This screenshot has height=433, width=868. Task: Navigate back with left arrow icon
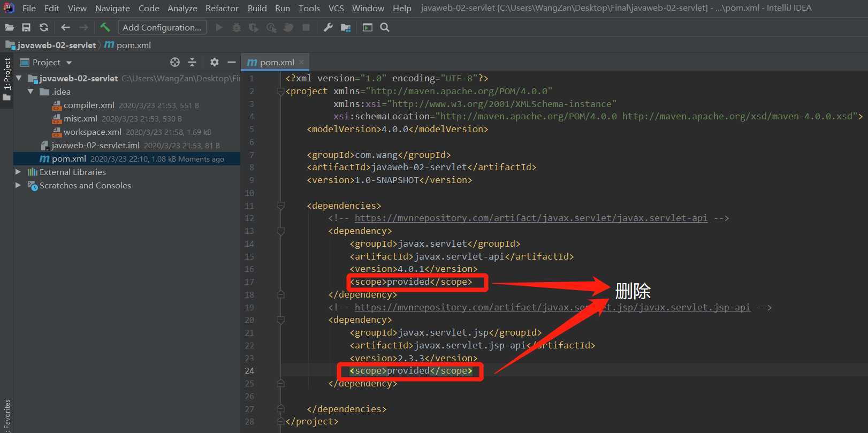tap(65, 27)
